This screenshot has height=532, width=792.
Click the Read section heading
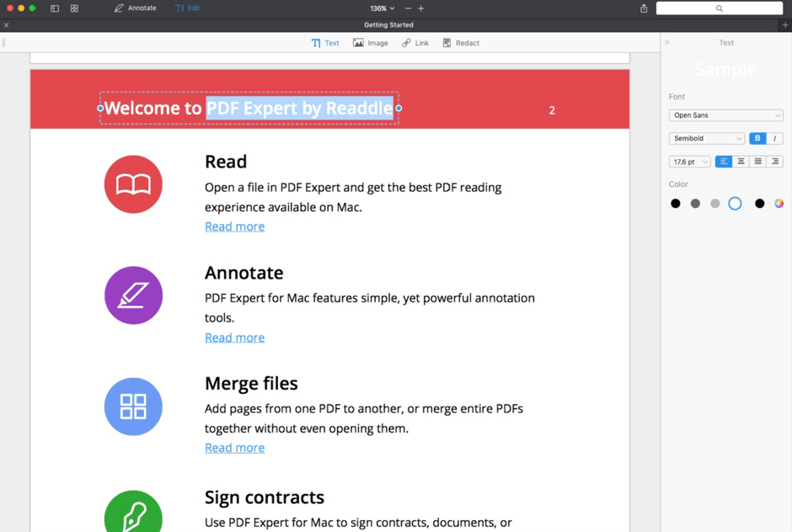(226, 162)
